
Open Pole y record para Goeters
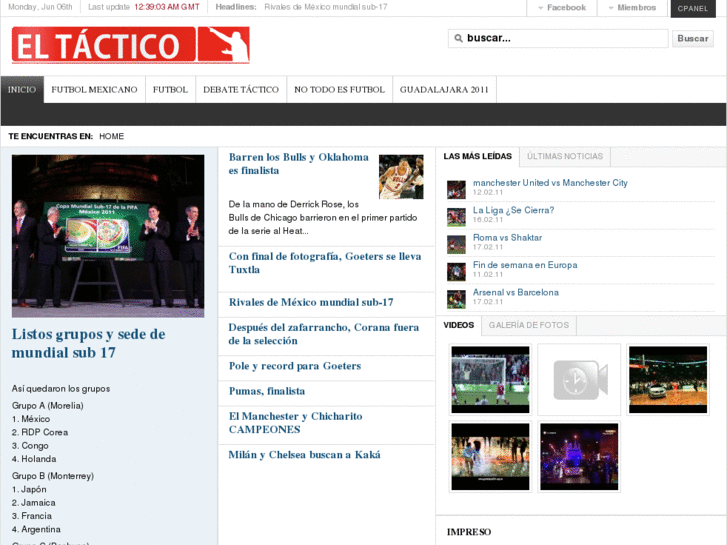295,366
